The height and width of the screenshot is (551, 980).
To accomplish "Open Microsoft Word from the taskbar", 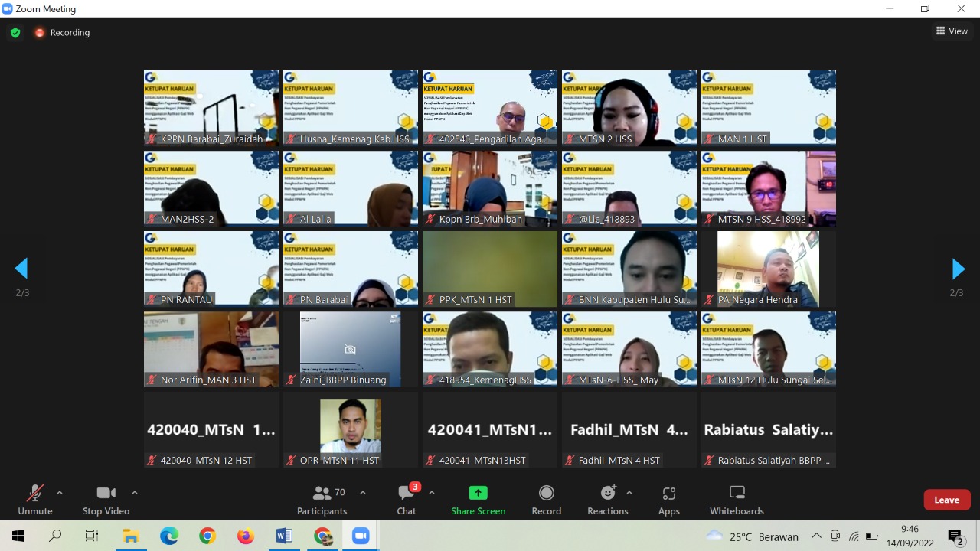I will point(283,536).
